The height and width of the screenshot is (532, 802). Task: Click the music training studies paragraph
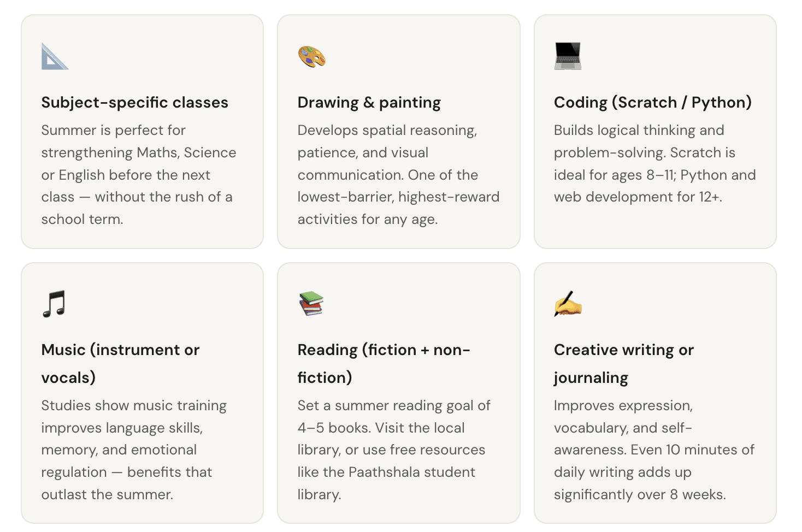134,450
